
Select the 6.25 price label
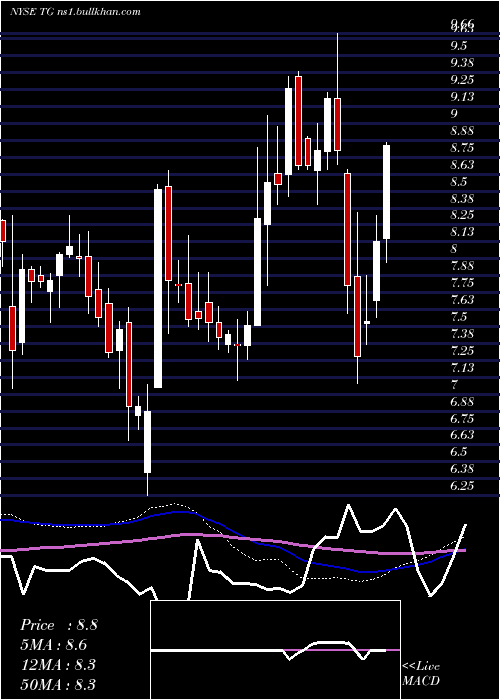tap(462, 486)
